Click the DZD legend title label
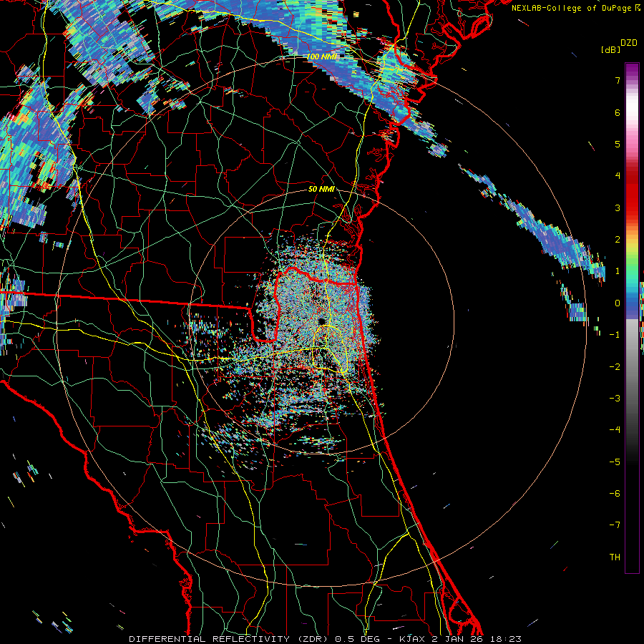 coord(629,43)
